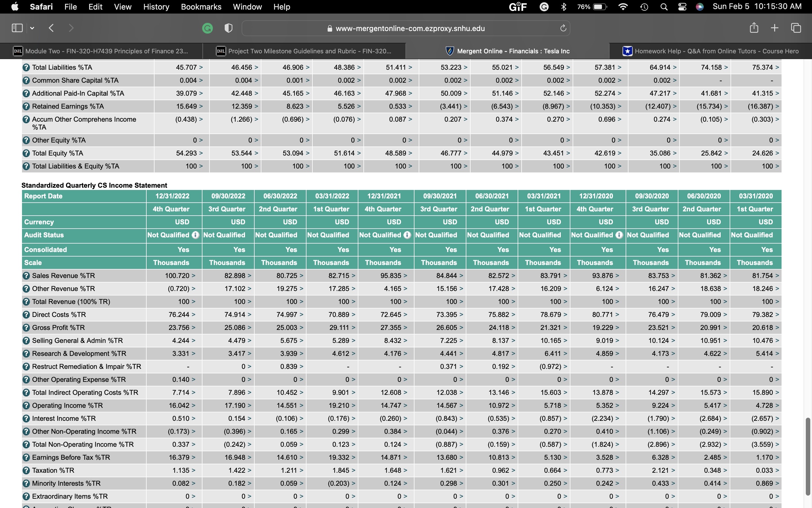Open help for Earnings Before Tax %TR
The image size is (812, 508).
pos(26,457)
